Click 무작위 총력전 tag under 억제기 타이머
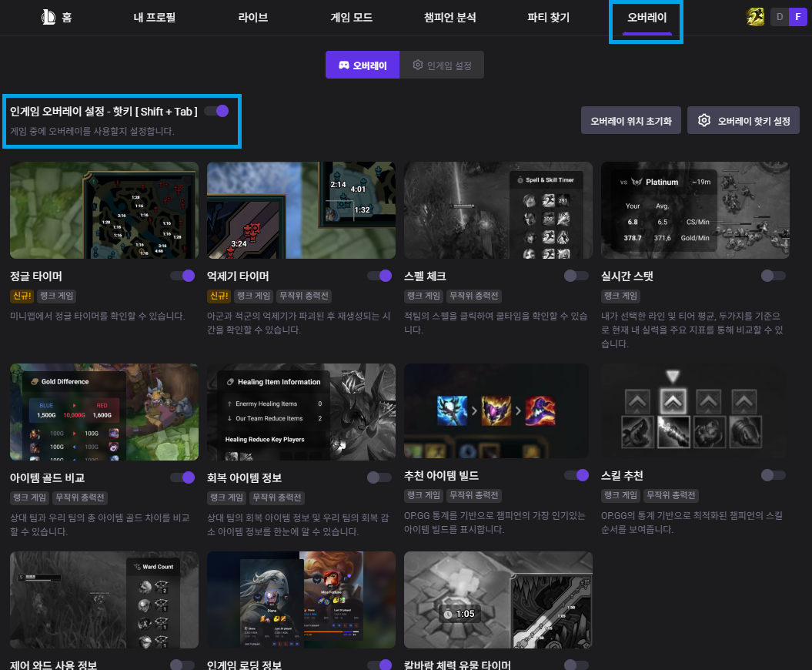812x670 pixels. point(304,296)
